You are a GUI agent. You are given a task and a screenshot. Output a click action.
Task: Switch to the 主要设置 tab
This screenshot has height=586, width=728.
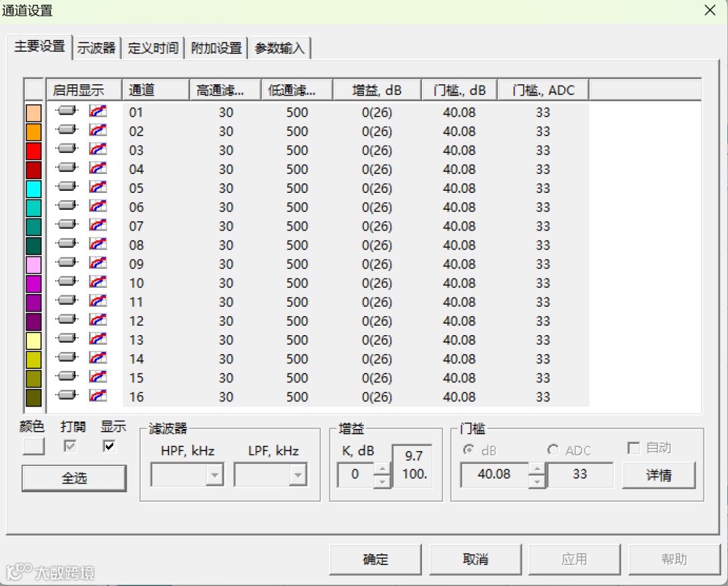pos(40,47)
